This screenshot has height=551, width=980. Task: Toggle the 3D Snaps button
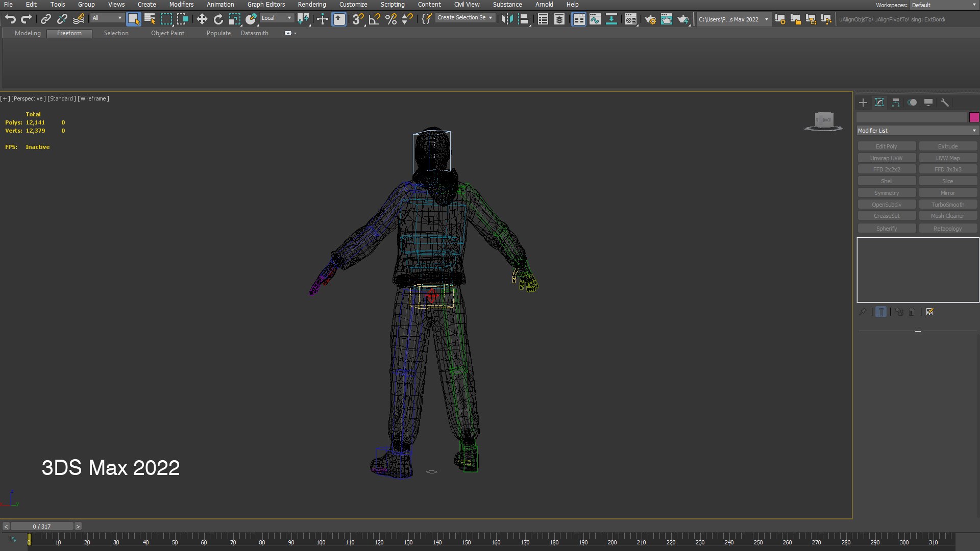(x=358, y=19)
